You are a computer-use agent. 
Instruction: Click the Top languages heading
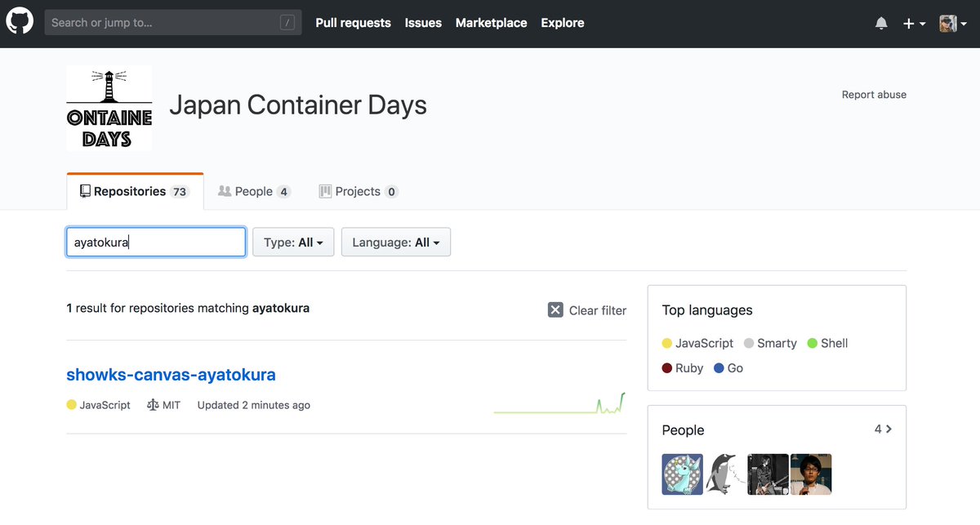pos(707,310)
